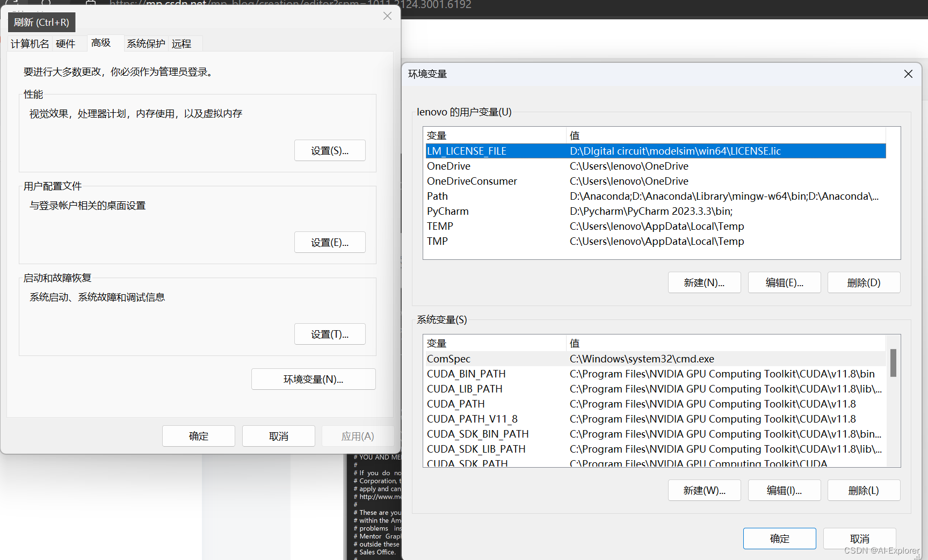
Task: Switch to the 计算机名 tab
Action: point(30,43)
